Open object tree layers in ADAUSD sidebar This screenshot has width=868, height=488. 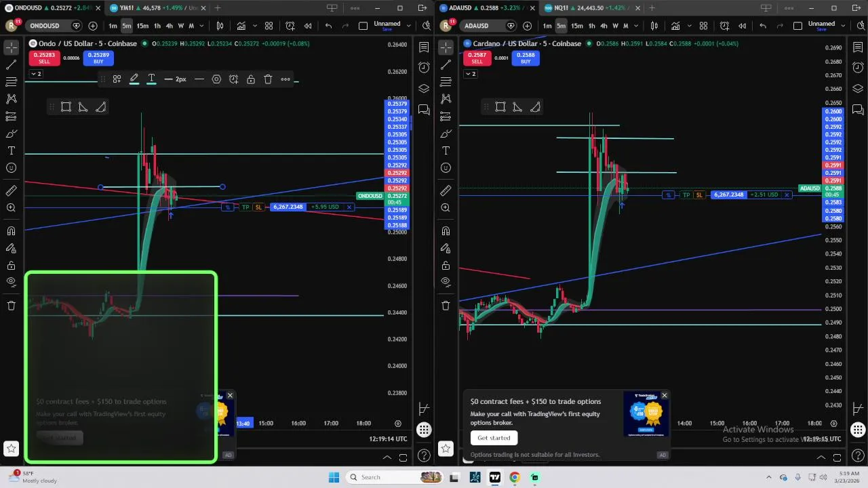[858, 89]
